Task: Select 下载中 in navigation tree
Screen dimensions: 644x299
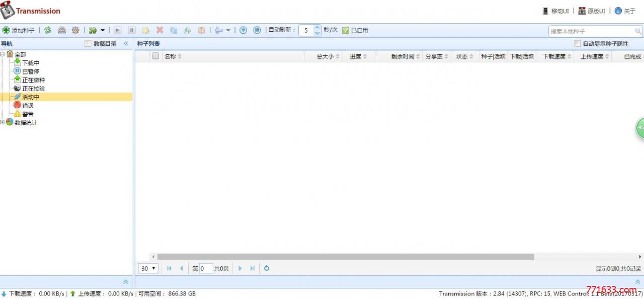Action: coord(30,63)
